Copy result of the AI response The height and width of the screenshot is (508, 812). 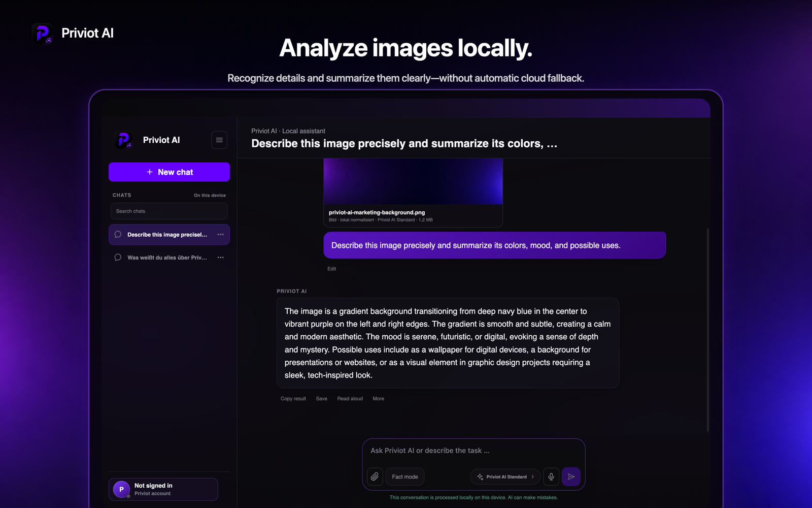(293, 399)
